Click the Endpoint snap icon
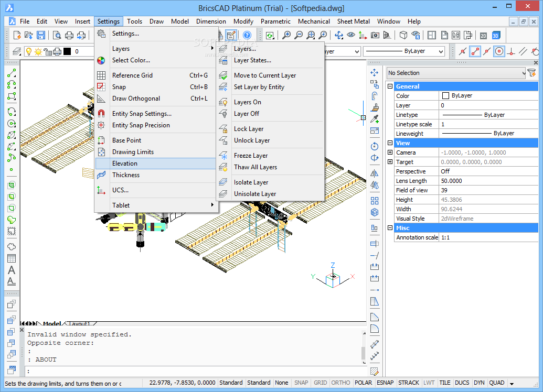This screenshot has height=392, width=543. (x=475, y=51)
